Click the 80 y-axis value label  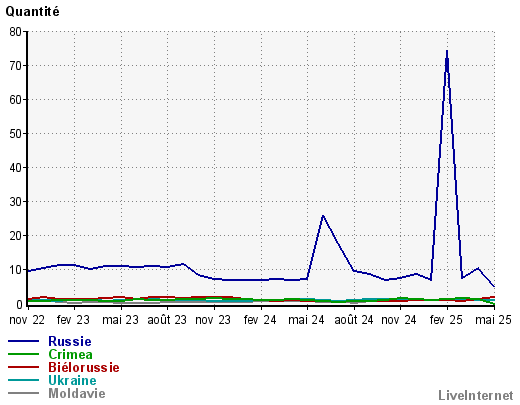pyautogui.click(x=15, y=32)
